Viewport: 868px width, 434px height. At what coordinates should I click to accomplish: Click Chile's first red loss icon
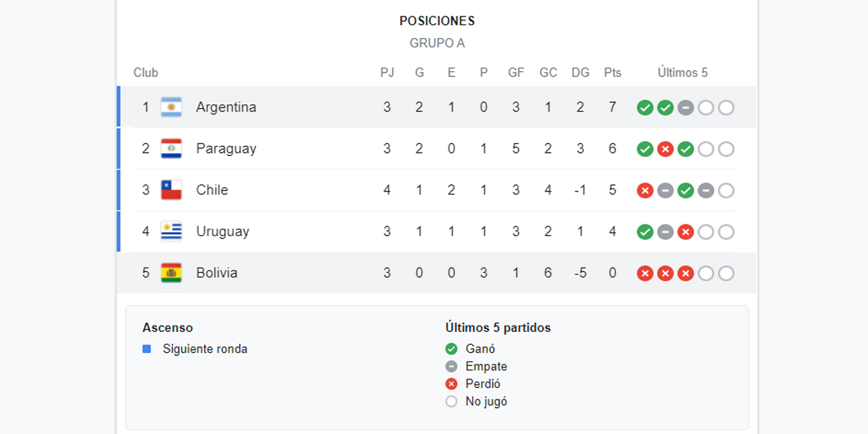click(x=645, y=191)
